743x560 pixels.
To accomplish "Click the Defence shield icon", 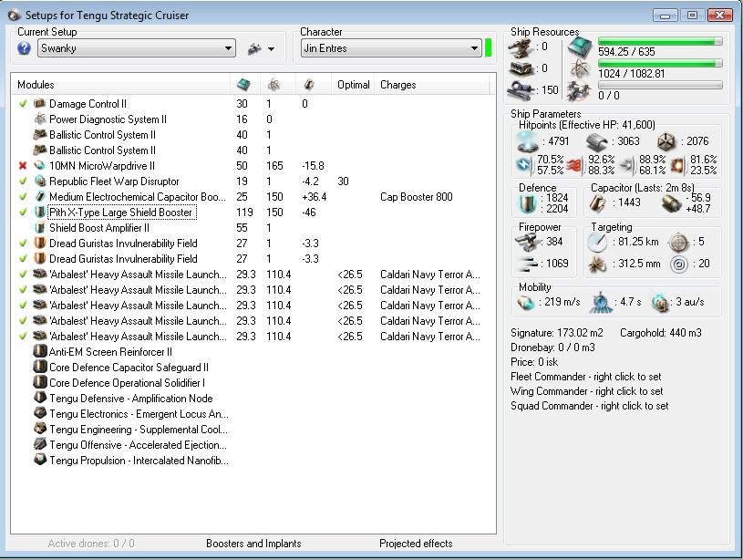I will (x=527, y=203).
